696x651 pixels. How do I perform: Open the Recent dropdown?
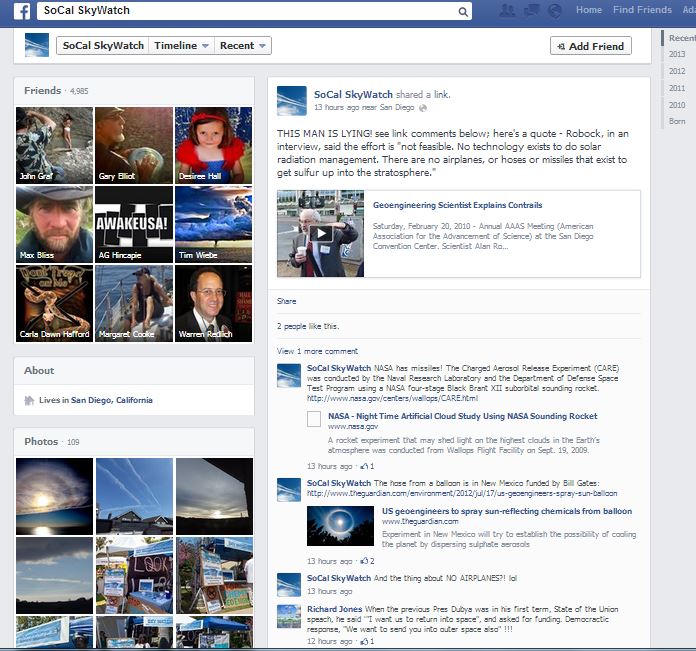click(x=243, y=46)
